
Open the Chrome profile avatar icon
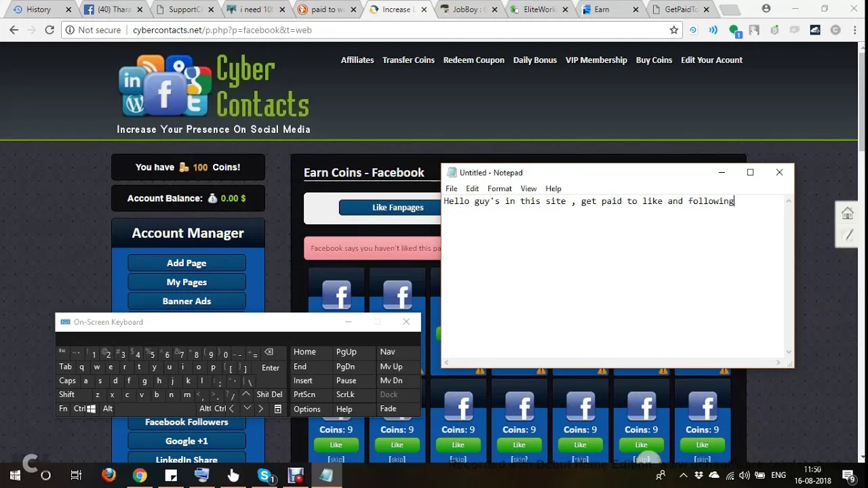(x=766, y=9)
